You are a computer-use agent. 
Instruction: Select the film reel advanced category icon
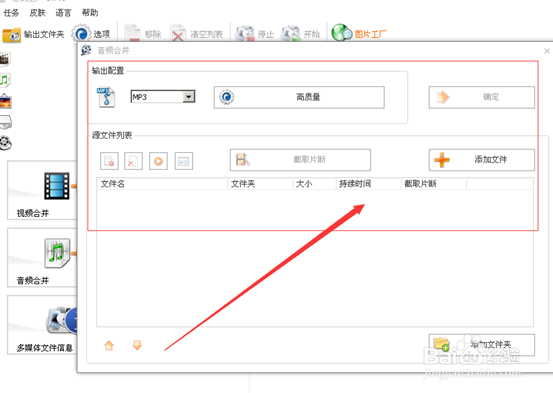pos(5,143)
